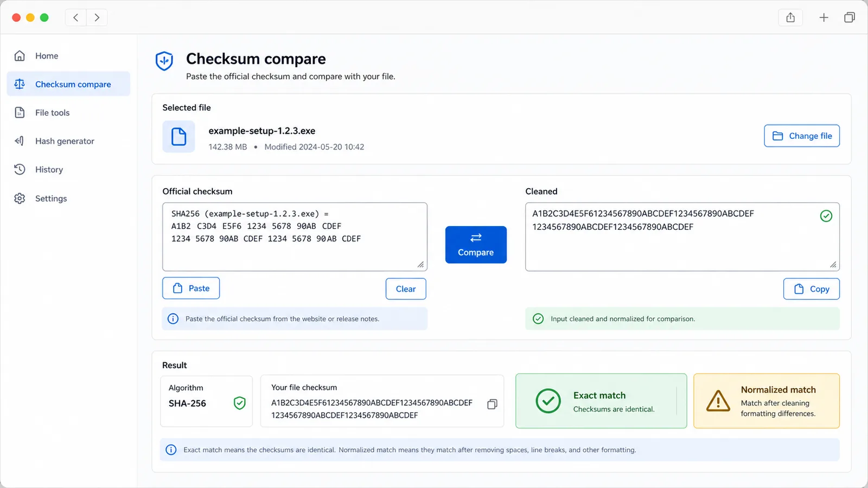Click the info icon in the paste hint
The width and height of the screenshot is (868, 488).
coord(173,319)
